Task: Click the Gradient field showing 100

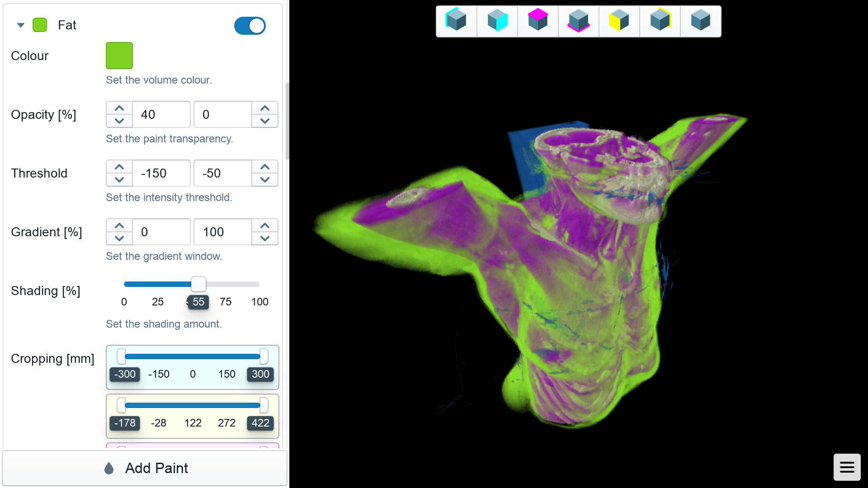Action: click(x=223, y=232)
